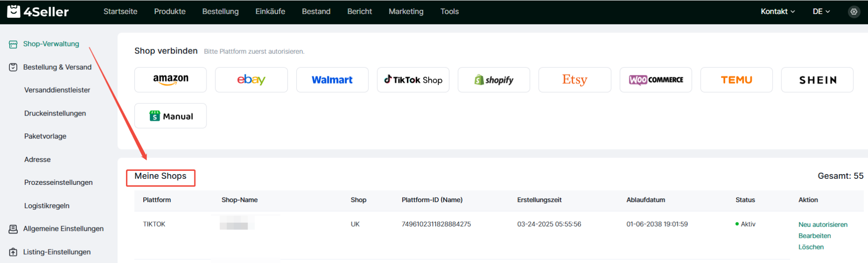Click the Shop verbinden heading

click(166, 51)
